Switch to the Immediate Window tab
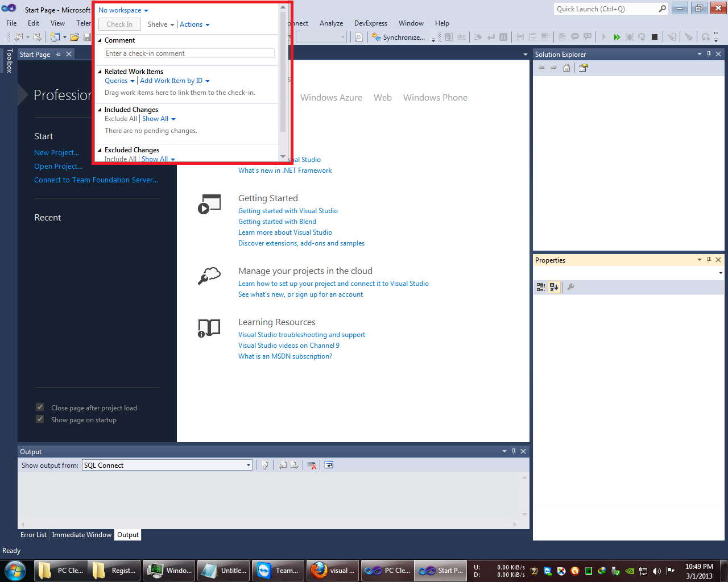Image resolution: width=728 pixels, height=582 pixels. [x=82, y=535]
